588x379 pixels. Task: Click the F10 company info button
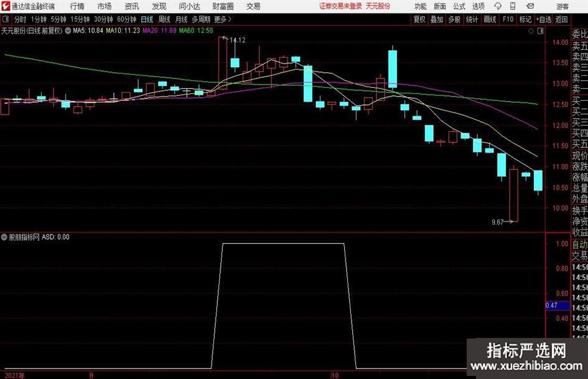tap(508, 19)
